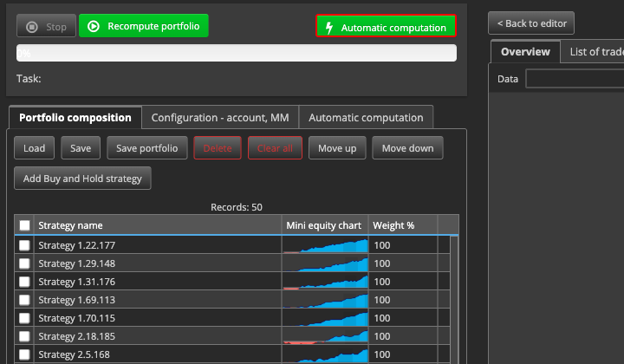
Task: Click weight value 100 for Strategy 1.70.115
Action: pyautogui.click(x=382, y=318)
